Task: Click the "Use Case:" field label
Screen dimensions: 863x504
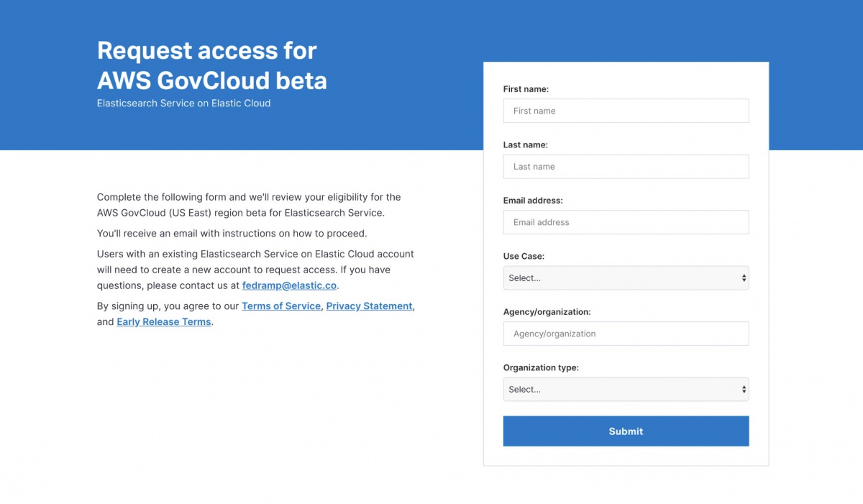Action: (524, 256)
